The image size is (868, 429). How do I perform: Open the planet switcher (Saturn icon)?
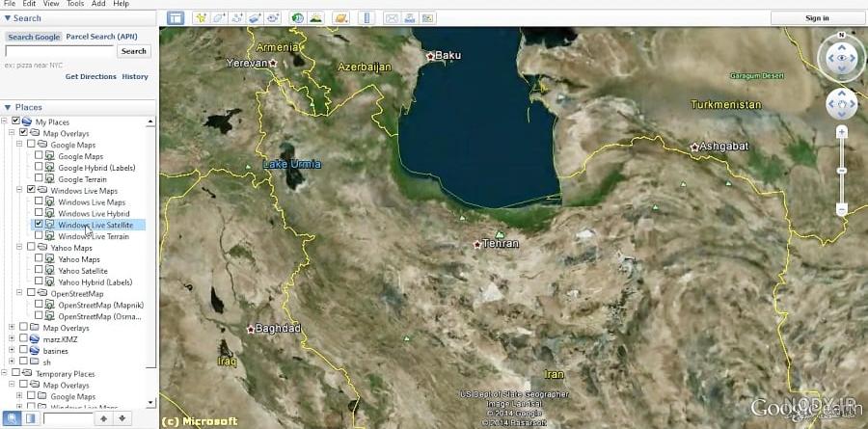(x=341, y=17)
